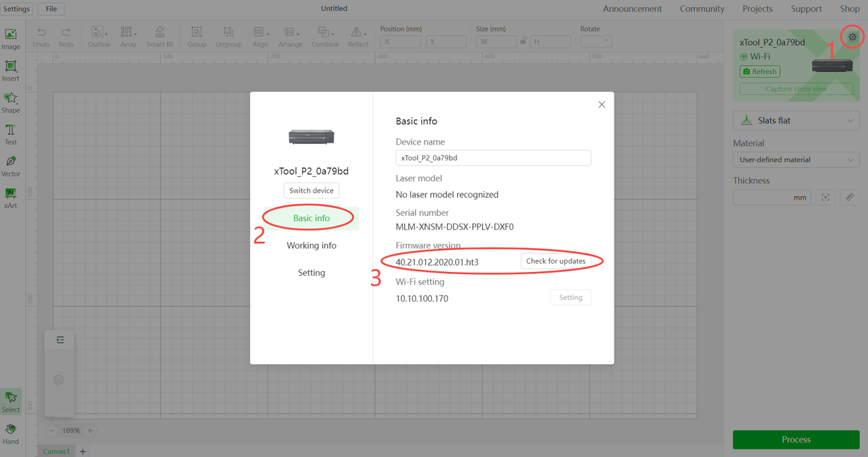Click the Undo button
The image size is (868, 457).
(x=41, y=37)
